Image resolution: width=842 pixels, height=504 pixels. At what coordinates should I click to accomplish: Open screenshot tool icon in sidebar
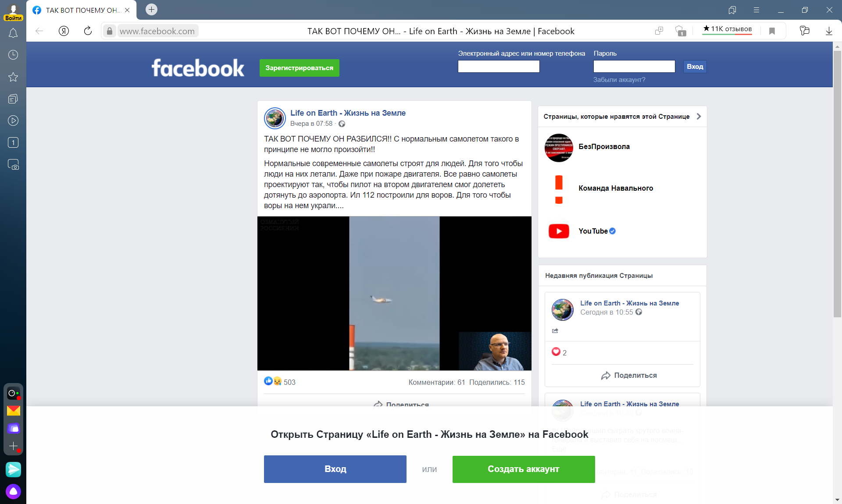tap(13, 164)
